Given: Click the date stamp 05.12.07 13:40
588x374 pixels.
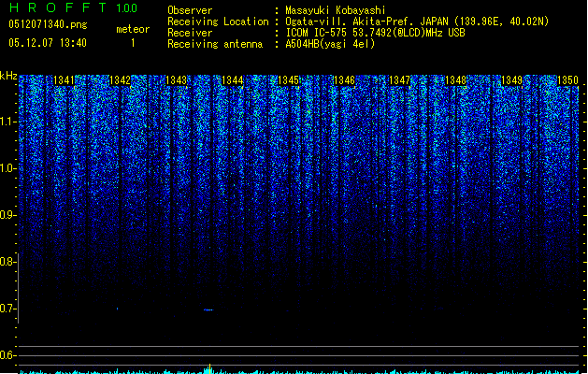Looking at the screenshot, I should coord(48,43).
